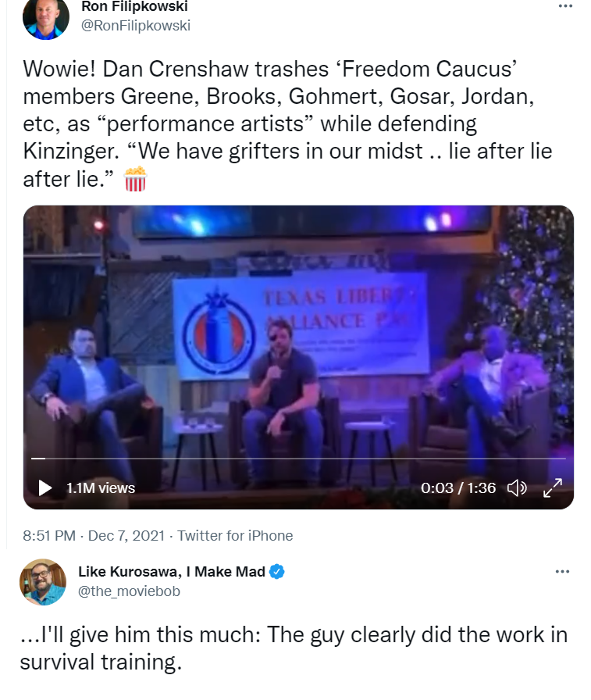The width and height of the screenshot is (591, 700).
Task: Open more options on Ron Filipkowski's tweet
Action: pos(565,6)
